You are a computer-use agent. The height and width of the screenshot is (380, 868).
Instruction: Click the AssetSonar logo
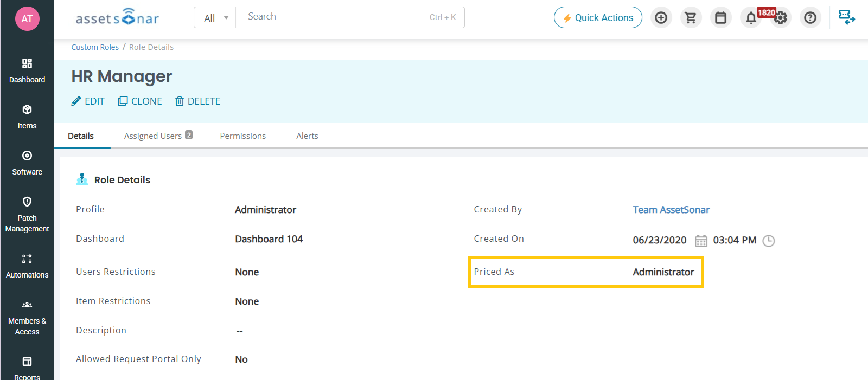117,17
